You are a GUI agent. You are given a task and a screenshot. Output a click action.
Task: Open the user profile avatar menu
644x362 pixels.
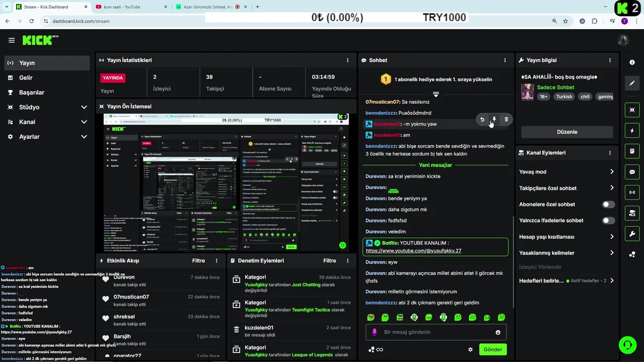[623, 40]
